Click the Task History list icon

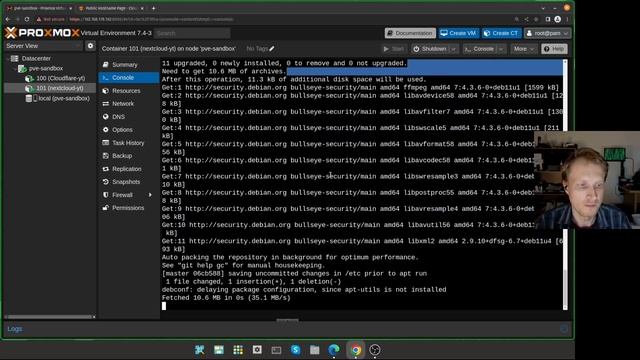pyautogui.click(x=105, y=143)
